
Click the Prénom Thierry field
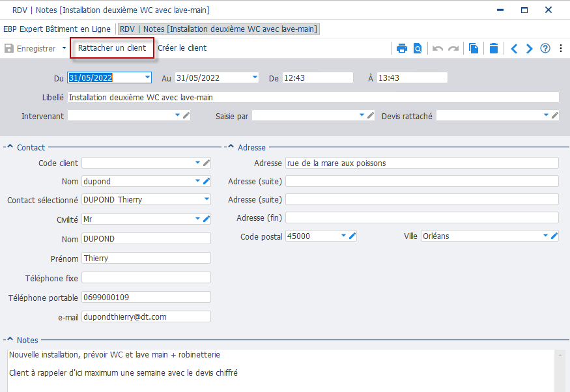point(146,258)
